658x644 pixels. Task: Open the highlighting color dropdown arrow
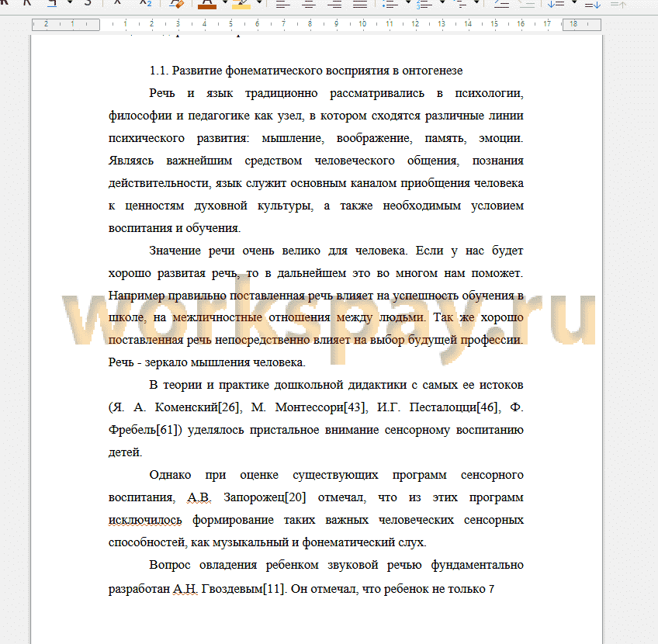(x=259, y=3)
